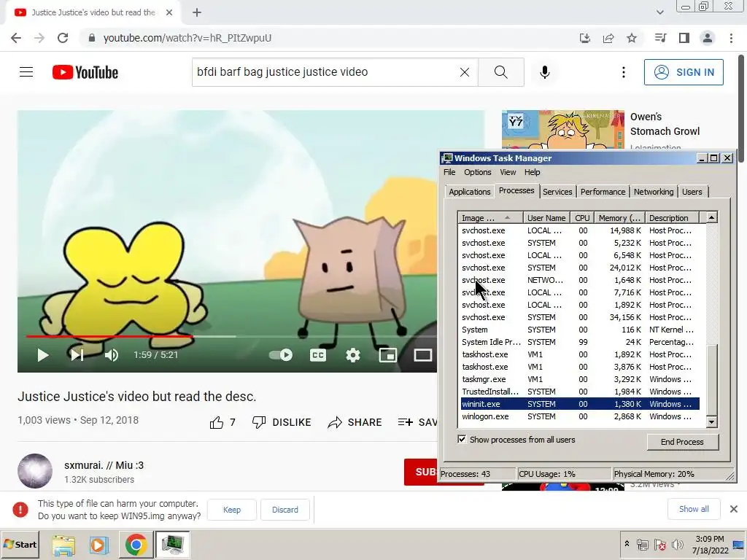Click End Process button
This screenshot has width=747, height=560.
(x=682, y=442)
